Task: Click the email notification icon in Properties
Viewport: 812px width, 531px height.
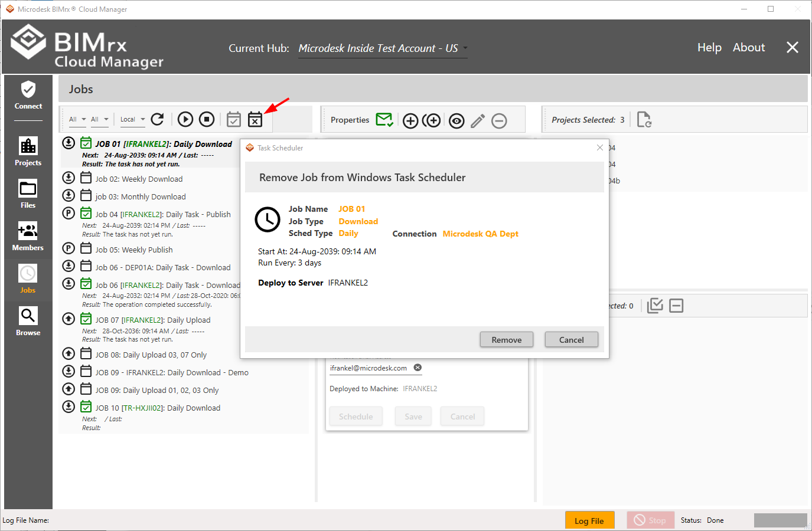Action: click(384, 120)
